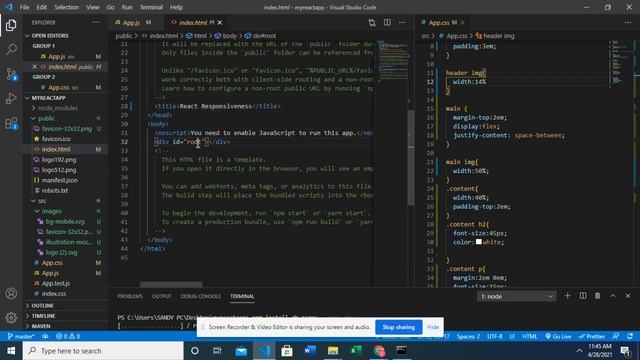Click the Explorer more actions ellipsis
Image resolution: width=640 pixels, height=360 pixels.
[x=96, y=22]
